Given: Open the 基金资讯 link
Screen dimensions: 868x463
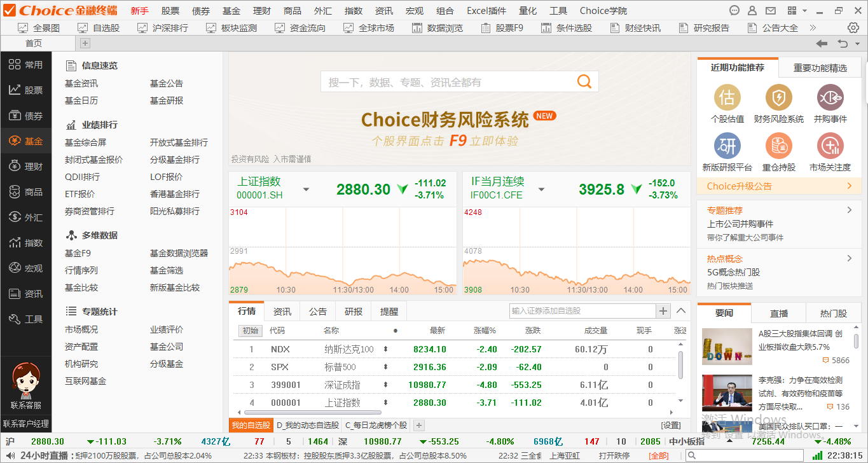Looking at the screenshot, I should tap(81, 83).
